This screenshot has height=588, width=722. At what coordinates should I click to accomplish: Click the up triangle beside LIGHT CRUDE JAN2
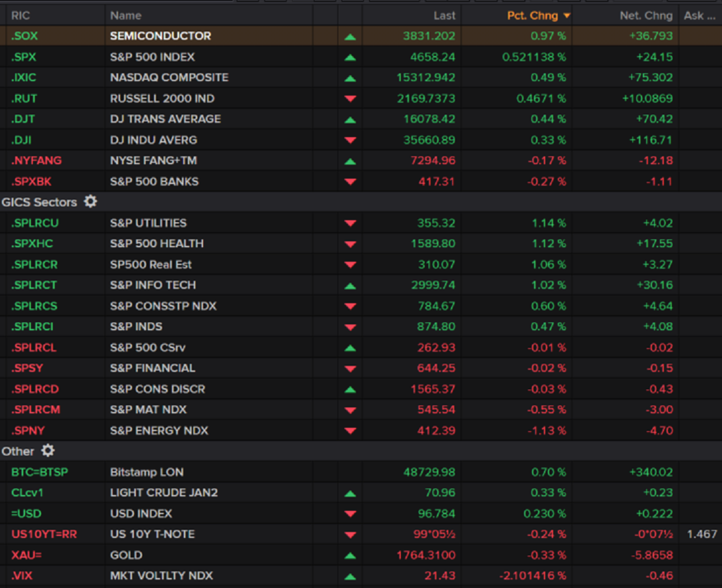(350, 492)
